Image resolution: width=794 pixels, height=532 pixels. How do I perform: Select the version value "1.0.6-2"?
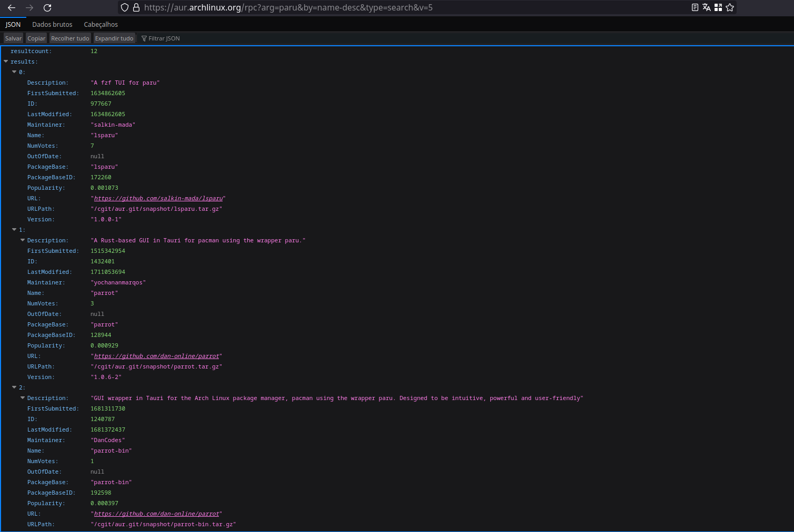pos(106,377)
